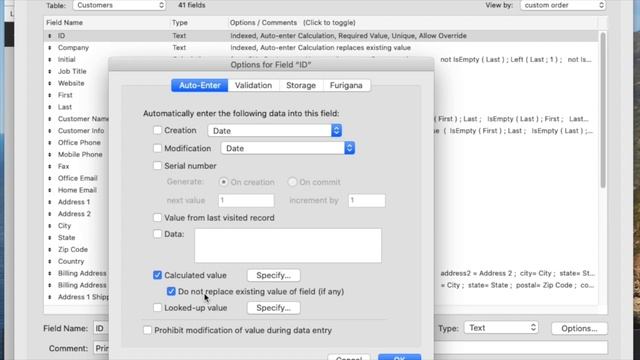Enable the Looked-up value checkbox
Image resolution: width=640 pixels, height=360 pixels.
click(157, 308)
